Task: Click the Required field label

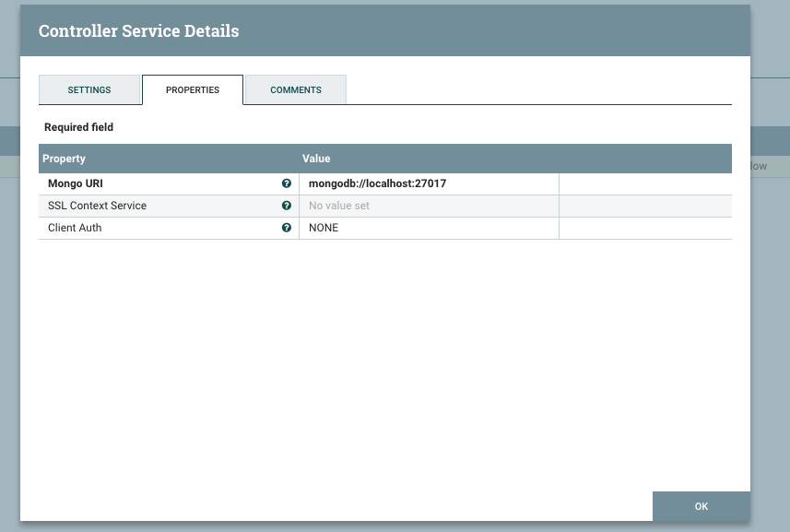Action: pos(78,127)
